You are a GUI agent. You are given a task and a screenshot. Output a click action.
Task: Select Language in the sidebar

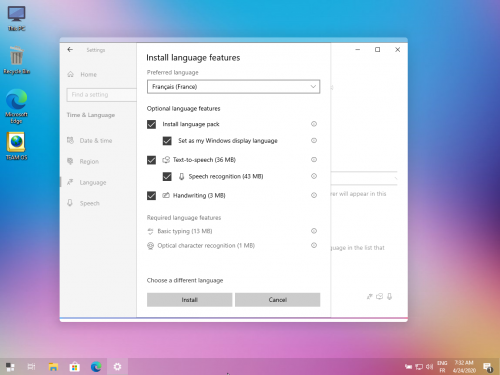93,183
